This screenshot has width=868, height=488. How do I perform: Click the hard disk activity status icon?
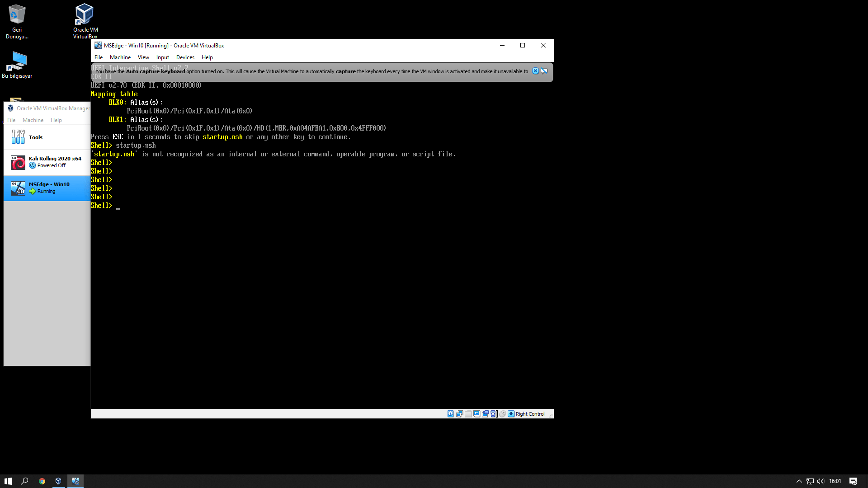coord(451,414)
